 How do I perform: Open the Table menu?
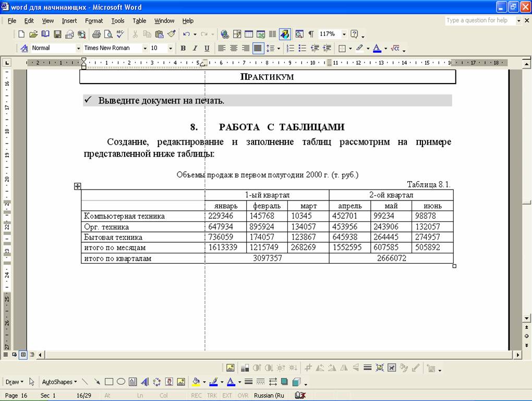[139, 21]
